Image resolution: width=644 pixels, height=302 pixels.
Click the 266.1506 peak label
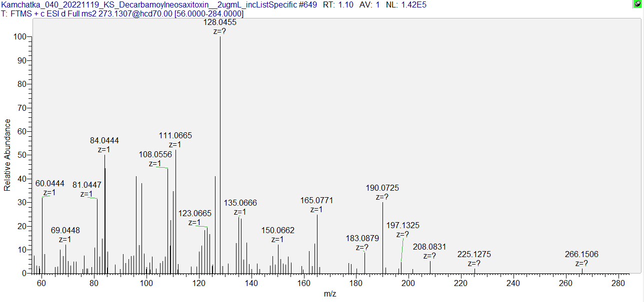581,255
